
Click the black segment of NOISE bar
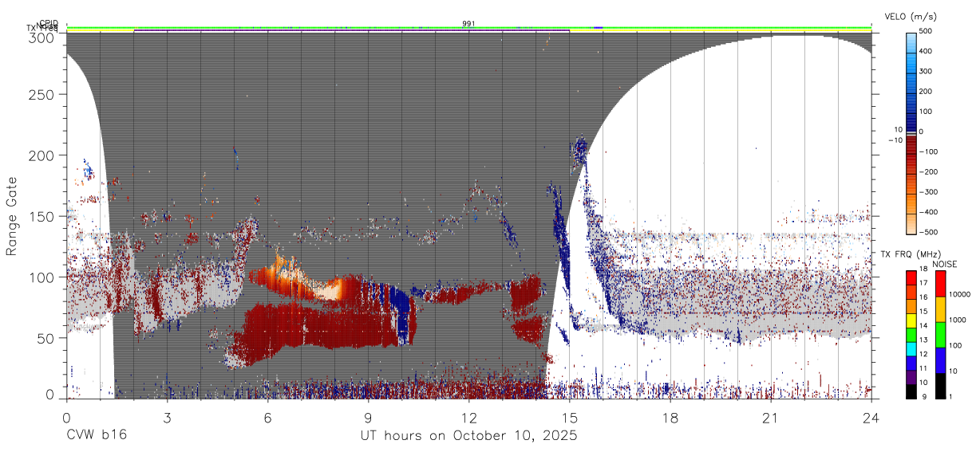(940, 385)
